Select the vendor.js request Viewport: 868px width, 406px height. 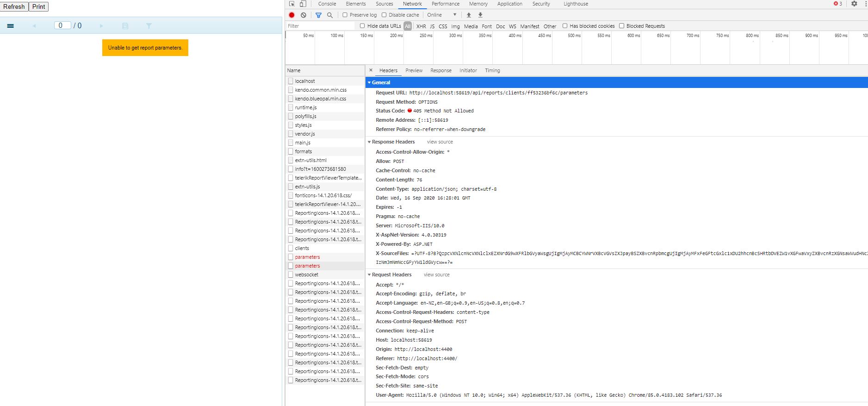point(325,134)
